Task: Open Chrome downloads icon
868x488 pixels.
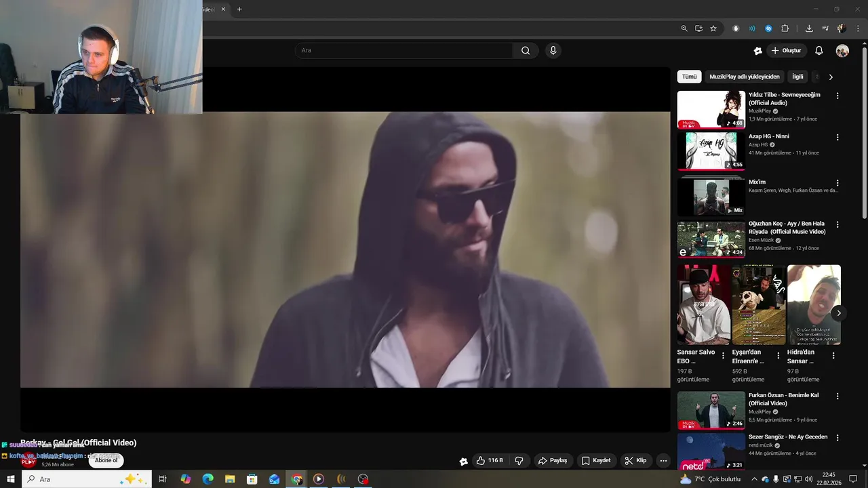Action: tap(809, 28)
